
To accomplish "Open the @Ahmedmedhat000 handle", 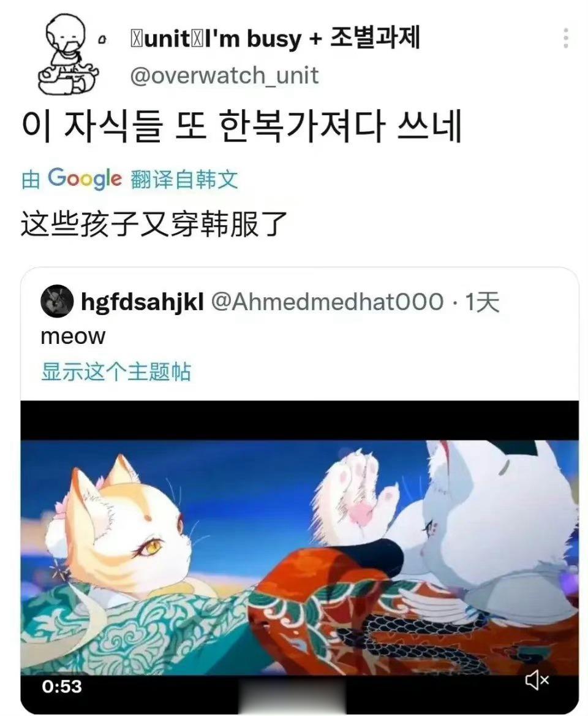I will [327, 302].
